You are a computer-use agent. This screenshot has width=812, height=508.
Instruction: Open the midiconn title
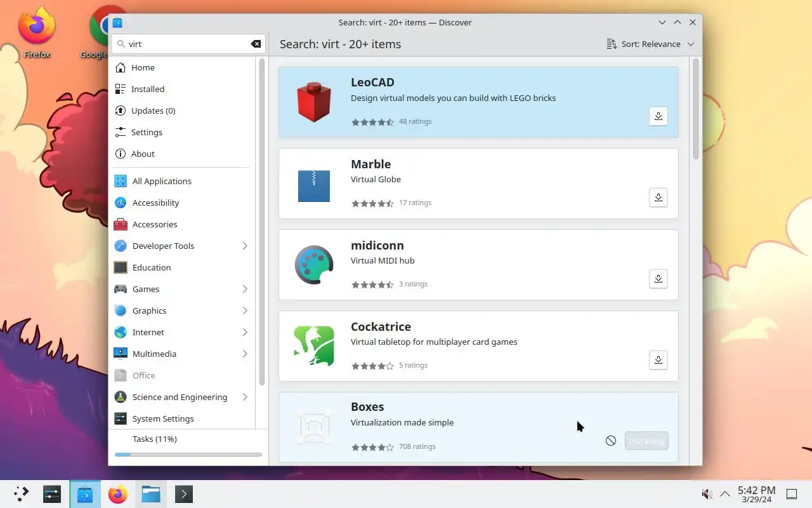coord(377,245)
